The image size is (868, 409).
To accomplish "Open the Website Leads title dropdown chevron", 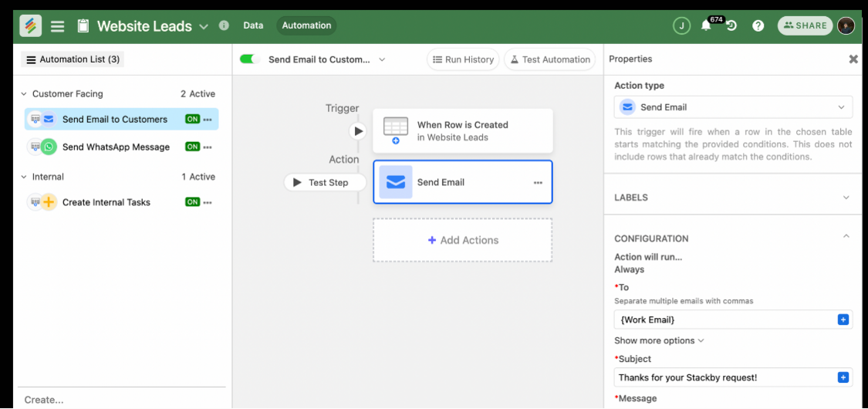I will pyautogui.click(x=203, y=26).
